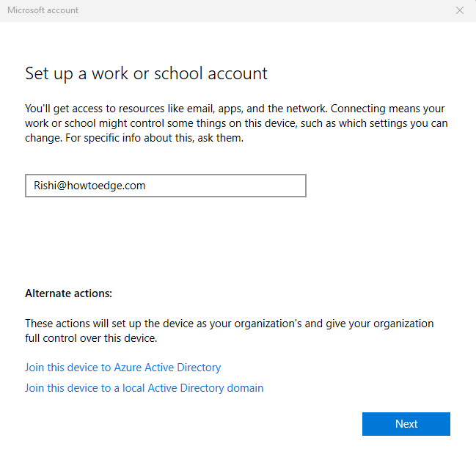Viewport: 476px width, 460px height.
Task: Close the Microsoft account dialog
Action: tap(460, 10)
